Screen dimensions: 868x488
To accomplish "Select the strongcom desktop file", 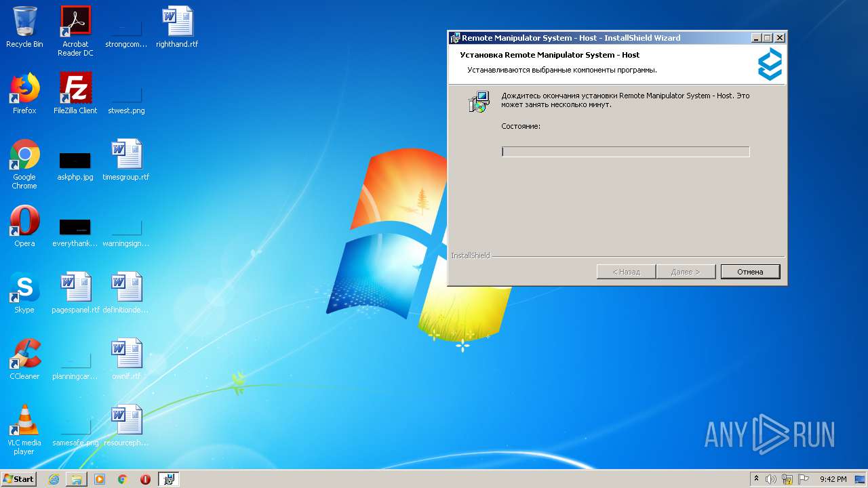I will pyautogui.click(x=126, y=30).
